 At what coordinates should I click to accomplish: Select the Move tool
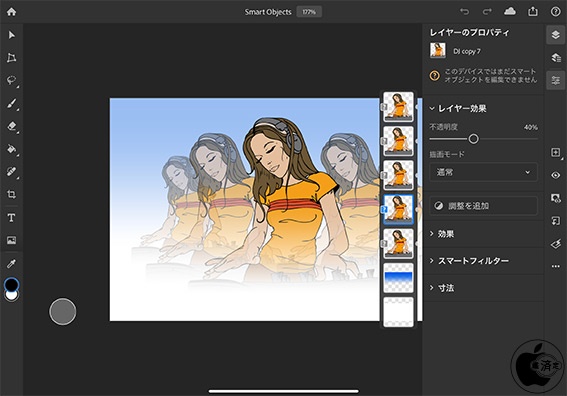click(x=11, y=35)
